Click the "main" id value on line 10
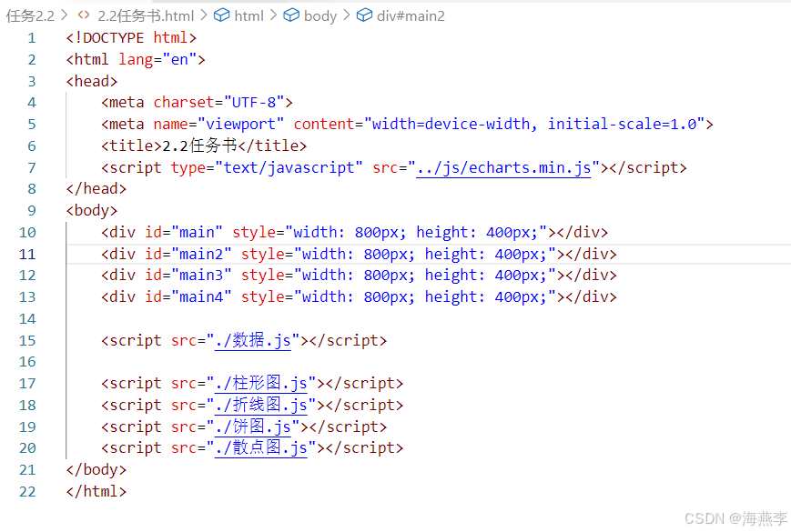The image size is (791, 532). [x=198, y=232]
